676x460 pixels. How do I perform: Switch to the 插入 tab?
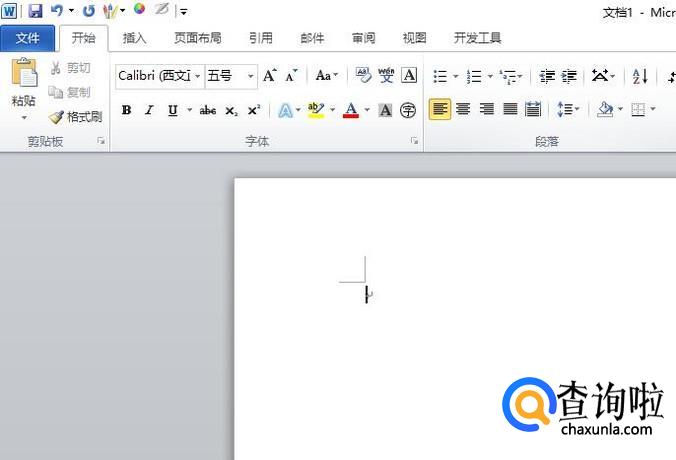[x=135, y=38]
